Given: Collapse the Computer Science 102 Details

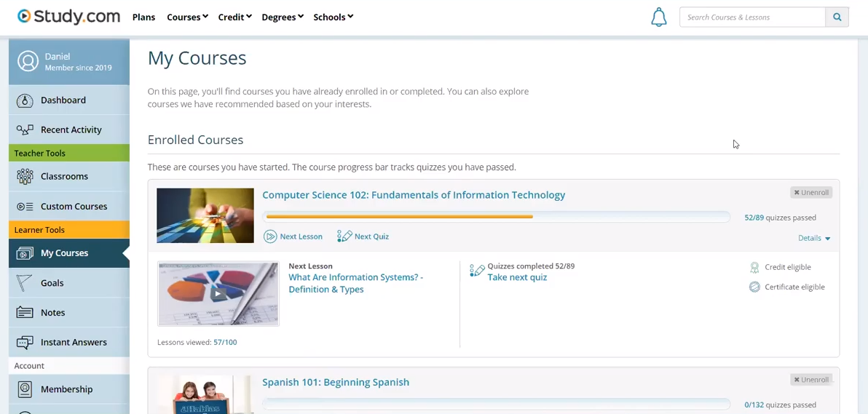Looking at the screenshot, I should [x=814, y=238].
